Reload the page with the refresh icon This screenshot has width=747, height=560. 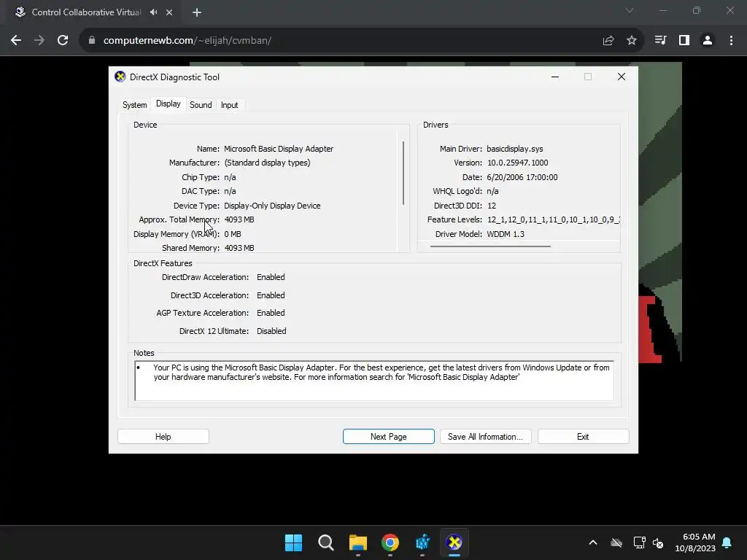63,41
